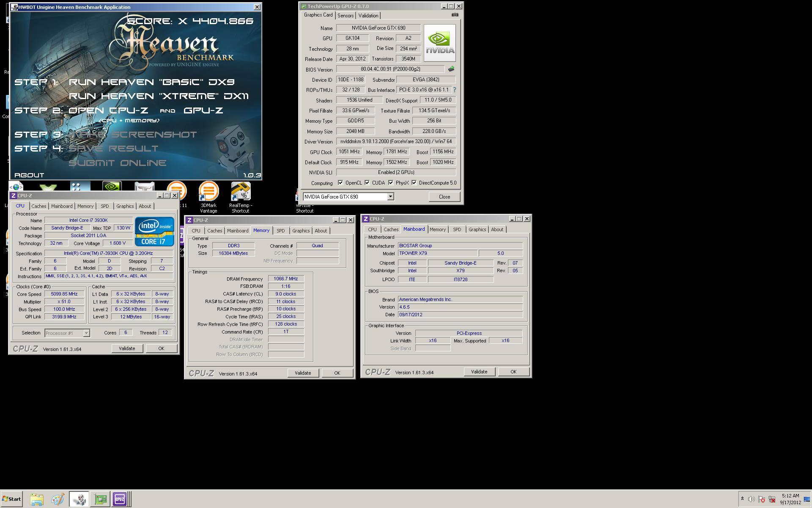Viewport: 812px width, 508px height.
Task: Open the RealTemp shortcut on desktop
Action: point(240,197)
